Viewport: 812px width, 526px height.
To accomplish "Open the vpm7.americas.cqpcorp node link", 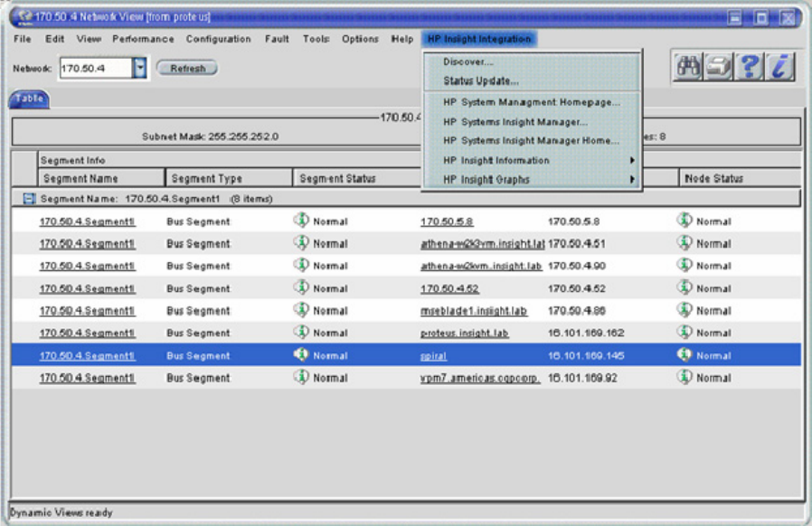I will 480,378.
